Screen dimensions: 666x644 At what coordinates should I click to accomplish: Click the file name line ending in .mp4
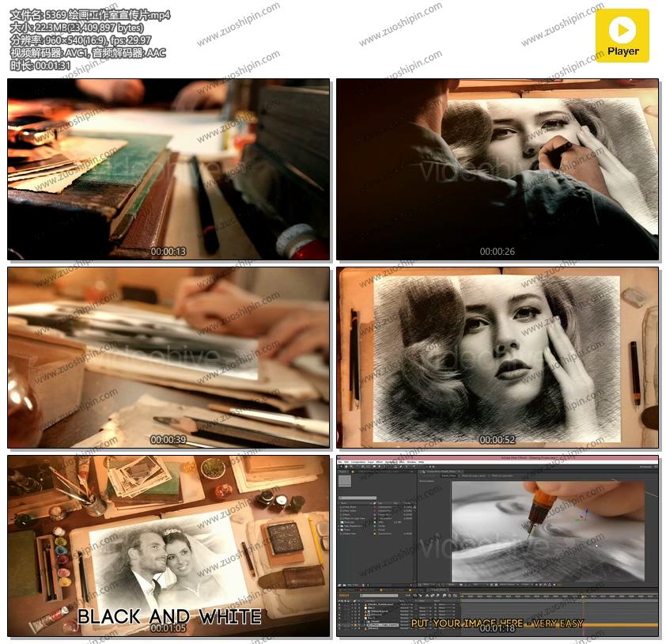tap(89, 15)
